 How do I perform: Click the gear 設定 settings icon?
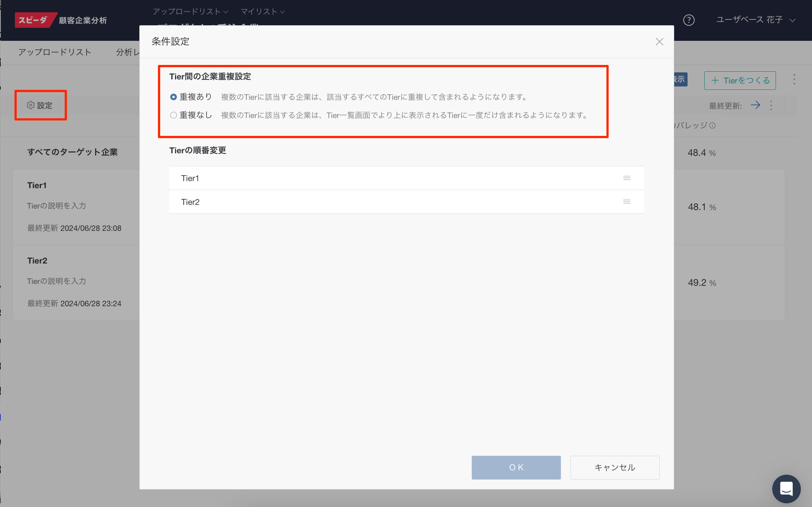coord(31,105)
